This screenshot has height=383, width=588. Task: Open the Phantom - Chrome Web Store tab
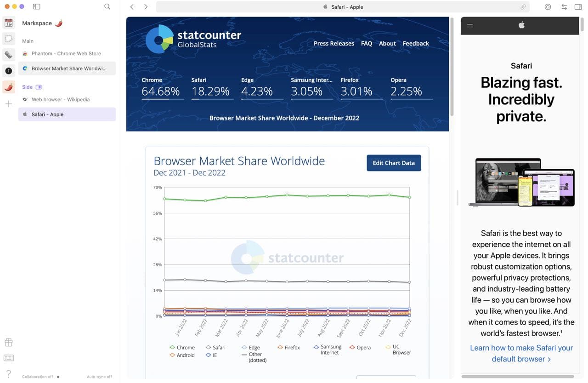(66, 54)
